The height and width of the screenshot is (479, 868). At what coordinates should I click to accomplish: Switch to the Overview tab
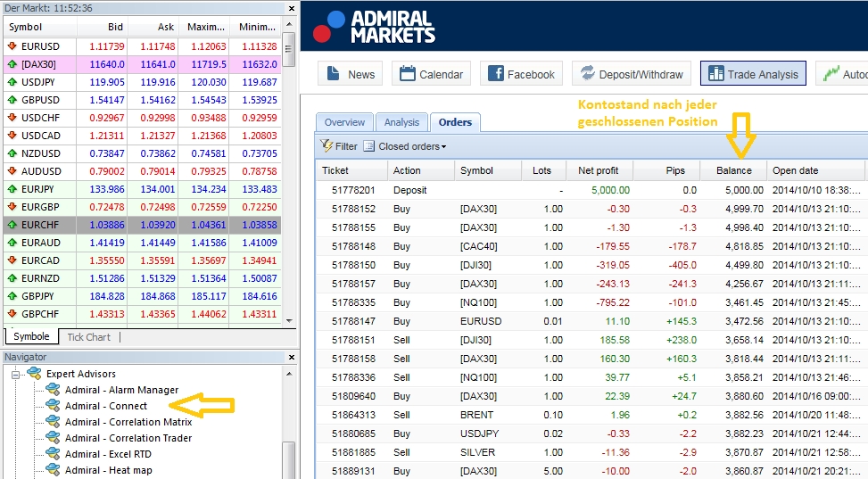coord(344,122)
